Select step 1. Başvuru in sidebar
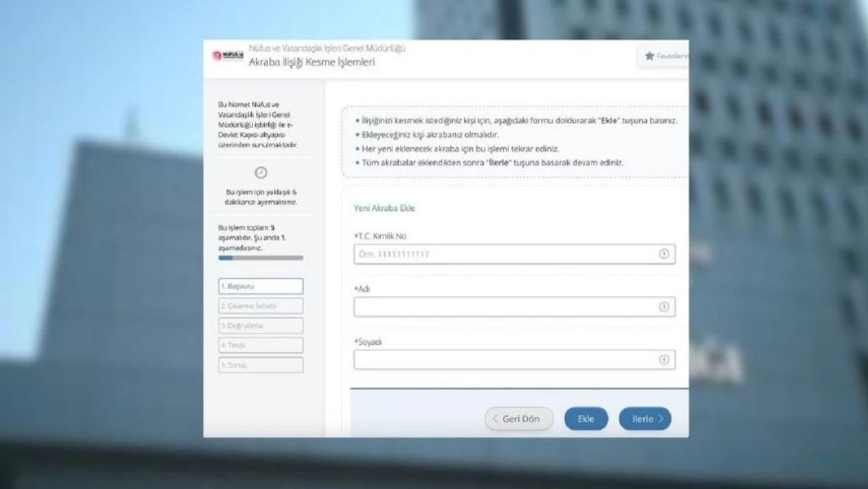Screen dimensions: 868x489 click(260, 286)
